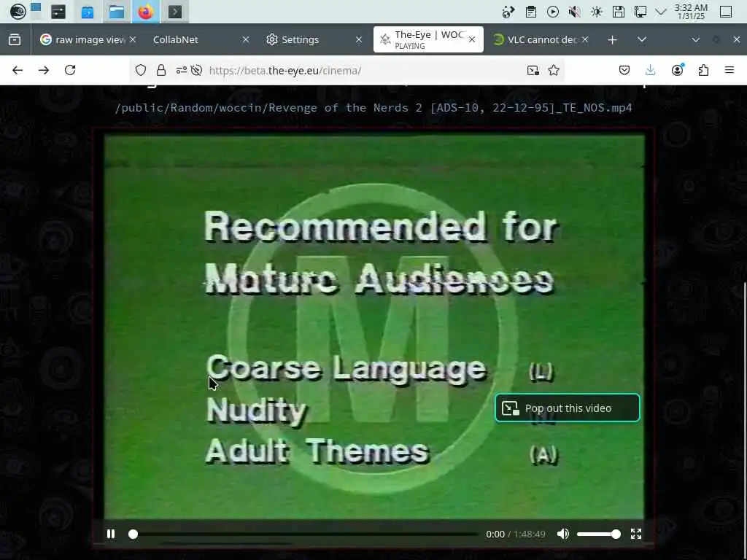This screenshot has width=747, height=560.
Task: Open the media player tray icon
Action: pyautogui.click(x=553, y=12)
